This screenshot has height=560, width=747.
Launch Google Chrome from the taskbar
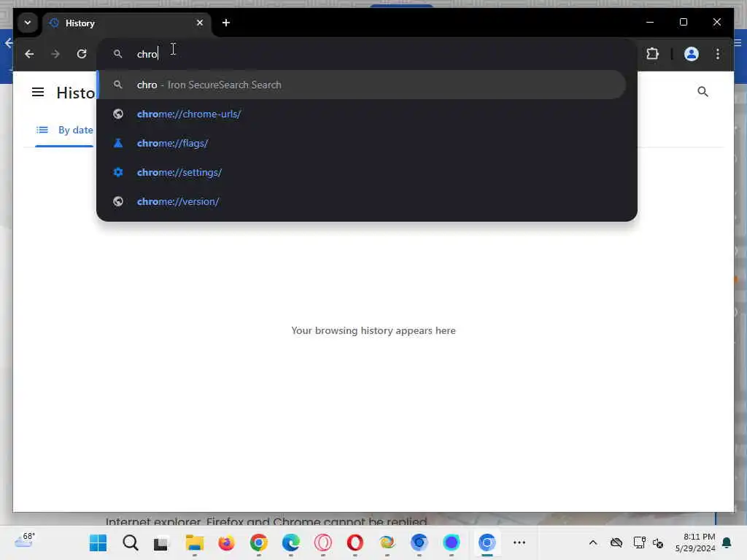coord(259,542)
